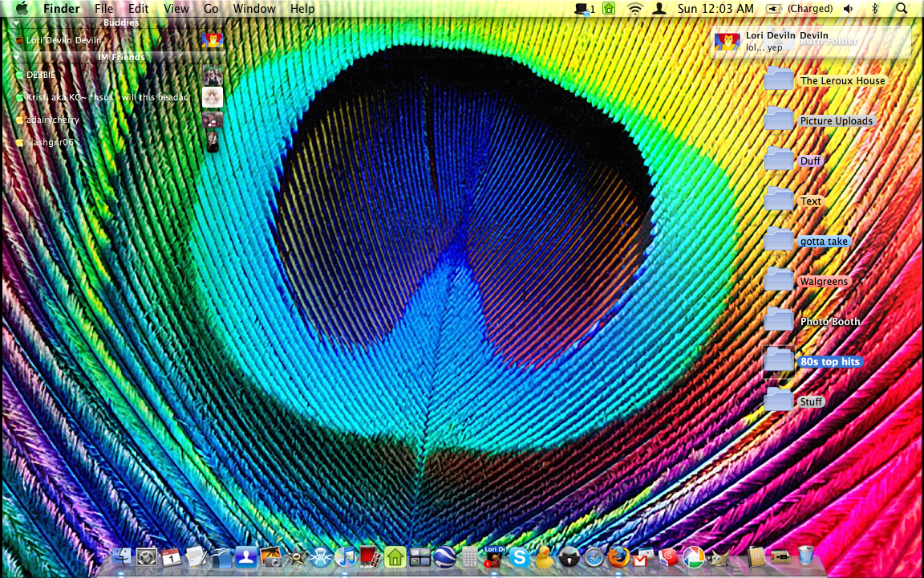Launch Safari compass in the Dock

(594, 557)
